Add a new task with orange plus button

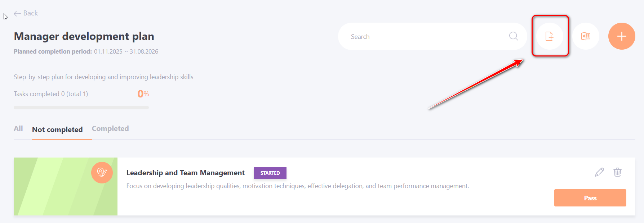[621, 36]
